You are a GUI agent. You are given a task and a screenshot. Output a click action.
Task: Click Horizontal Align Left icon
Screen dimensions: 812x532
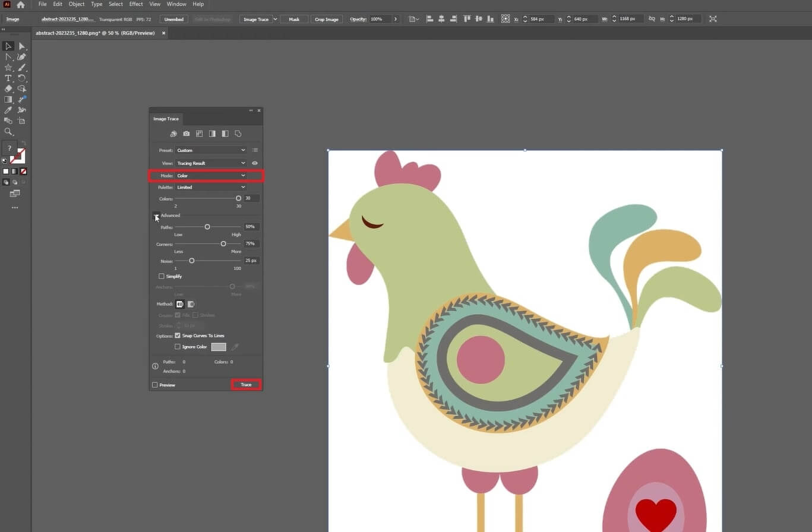pyautogui.click(x=430, y=19)
